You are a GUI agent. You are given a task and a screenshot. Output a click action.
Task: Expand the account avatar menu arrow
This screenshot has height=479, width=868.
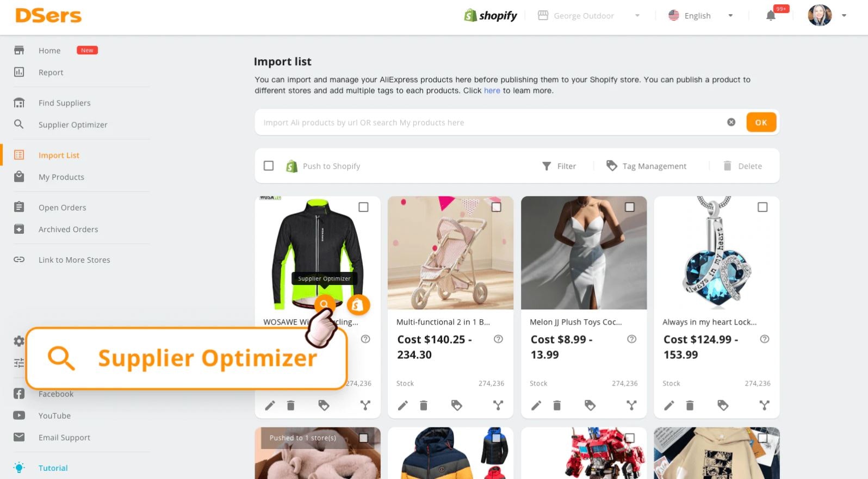click(x=844, y=16)
